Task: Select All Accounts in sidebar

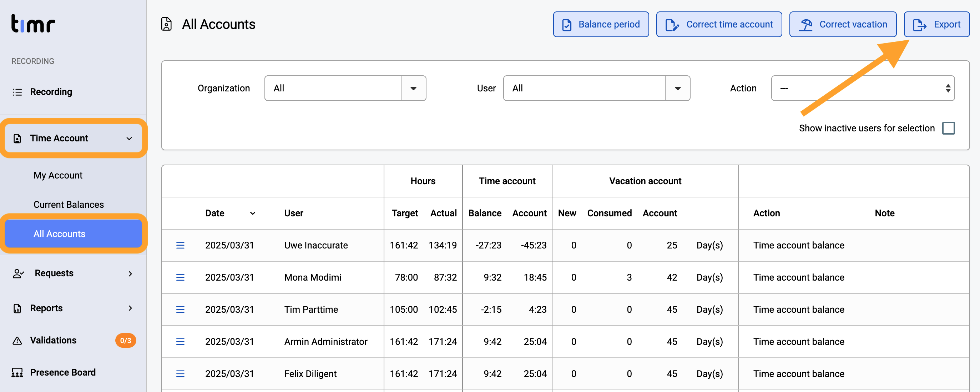Action: coord(74,234)
